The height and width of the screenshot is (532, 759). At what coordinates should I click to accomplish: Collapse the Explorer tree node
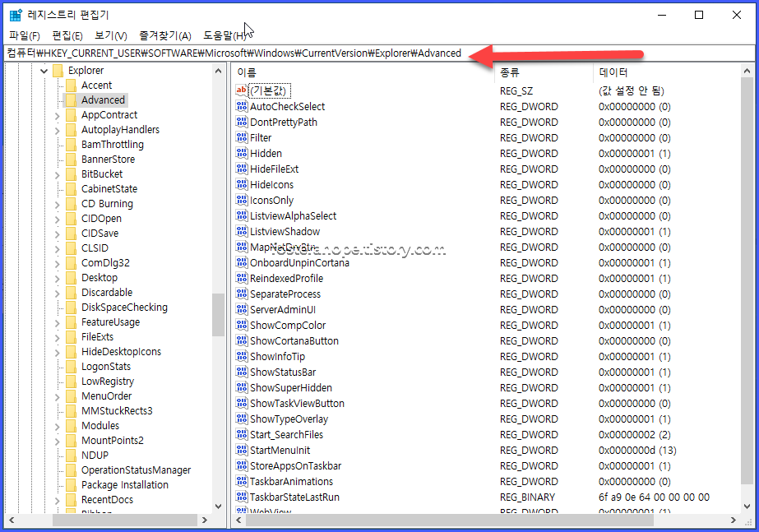pos(44,72)
